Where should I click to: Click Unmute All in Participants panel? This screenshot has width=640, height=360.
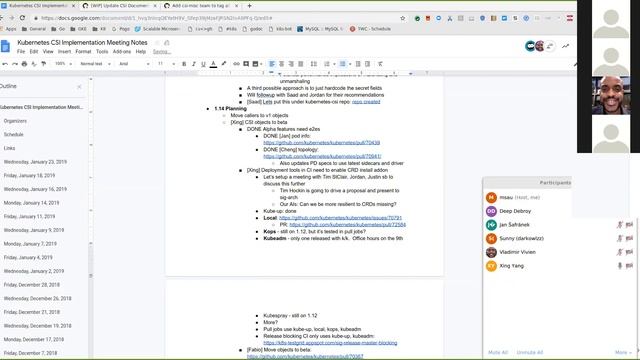(x=529, y=352)
